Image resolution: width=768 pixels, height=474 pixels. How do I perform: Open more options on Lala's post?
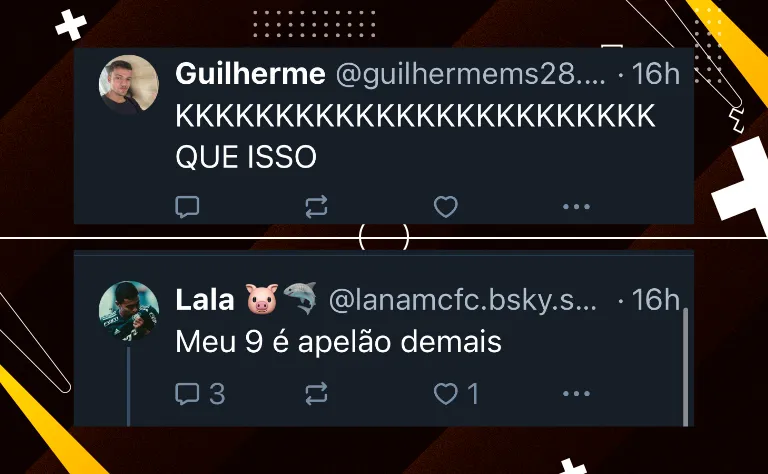click(576, 393)
